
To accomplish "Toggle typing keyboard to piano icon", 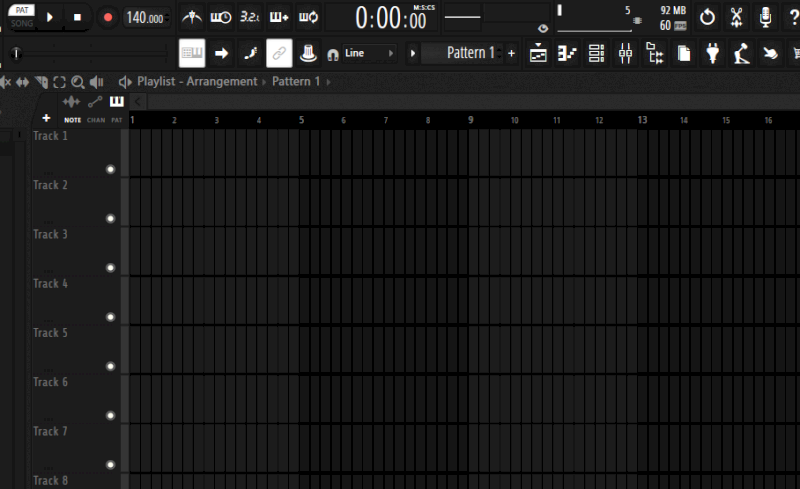I will pos(192,53).
